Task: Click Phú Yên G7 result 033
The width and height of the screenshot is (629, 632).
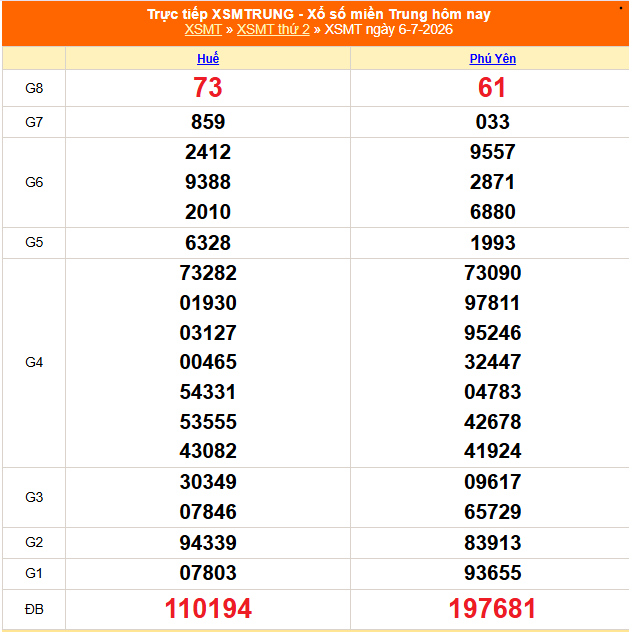Action: [492, 122]
